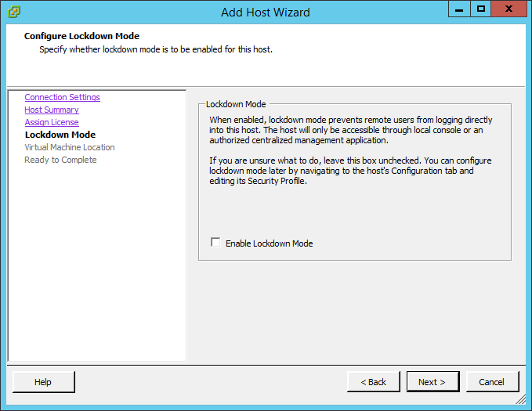The image size is (532, 411).
Task: Cancel the Add Host Wizard
Action: (493, 382)
